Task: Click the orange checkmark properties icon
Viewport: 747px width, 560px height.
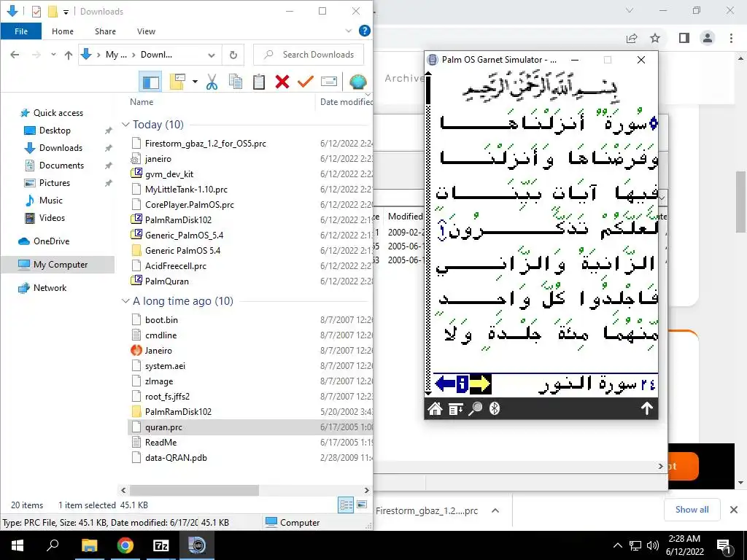Action: 306,82
